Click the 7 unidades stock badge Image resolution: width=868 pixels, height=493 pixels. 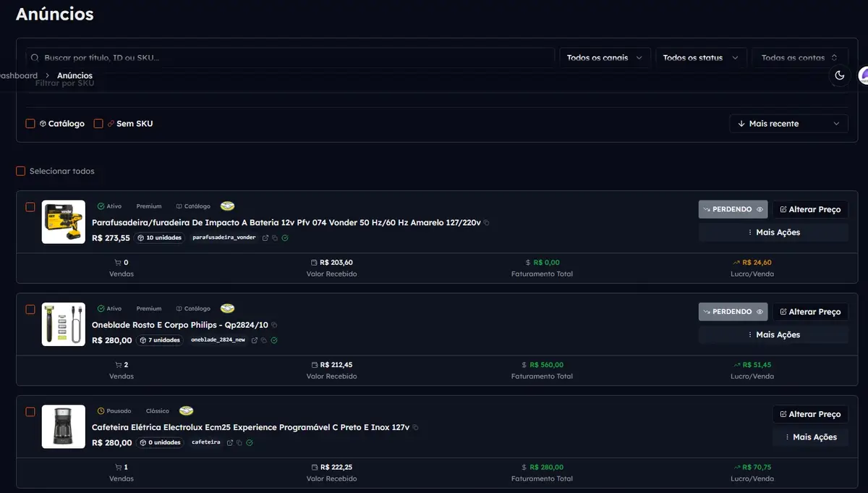[159, 340]
